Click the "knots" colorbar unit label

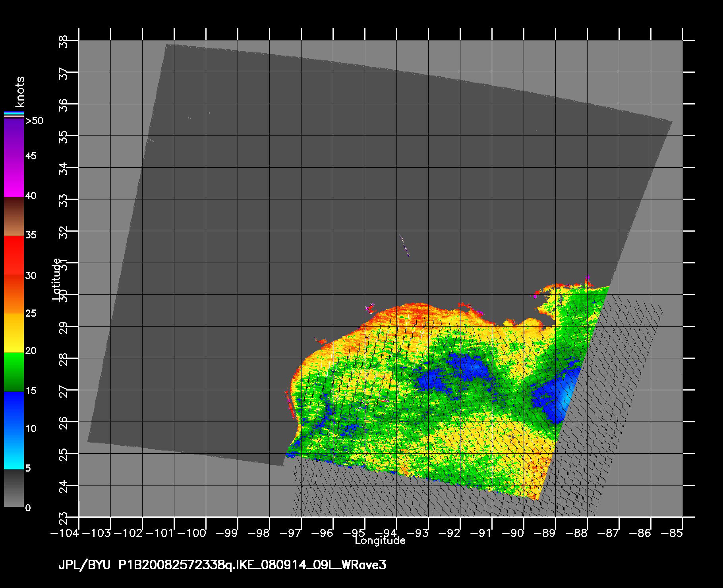19,92
